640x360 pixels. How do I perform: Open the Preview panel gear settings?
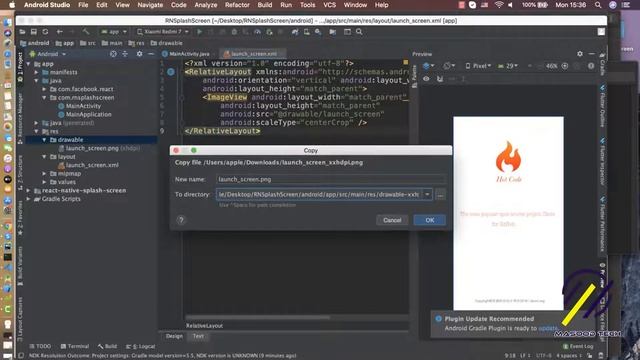tap(580, 54)
